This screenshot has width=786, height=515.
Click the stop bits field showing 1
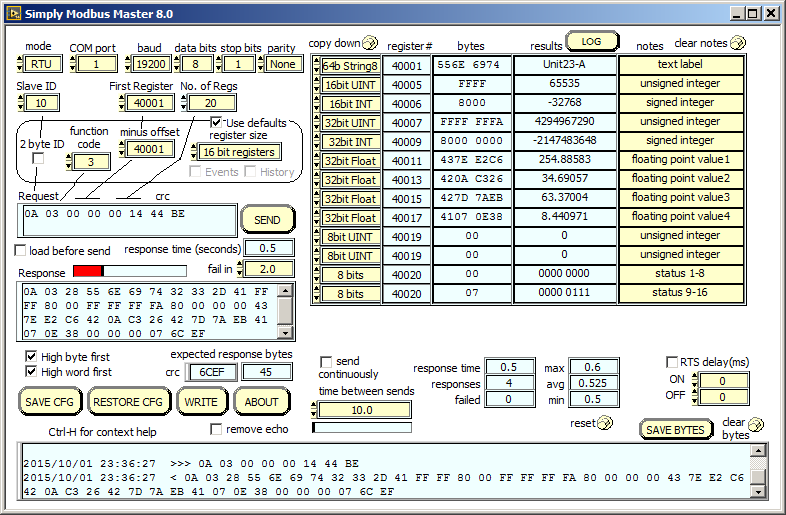click(x=238, y=64)
